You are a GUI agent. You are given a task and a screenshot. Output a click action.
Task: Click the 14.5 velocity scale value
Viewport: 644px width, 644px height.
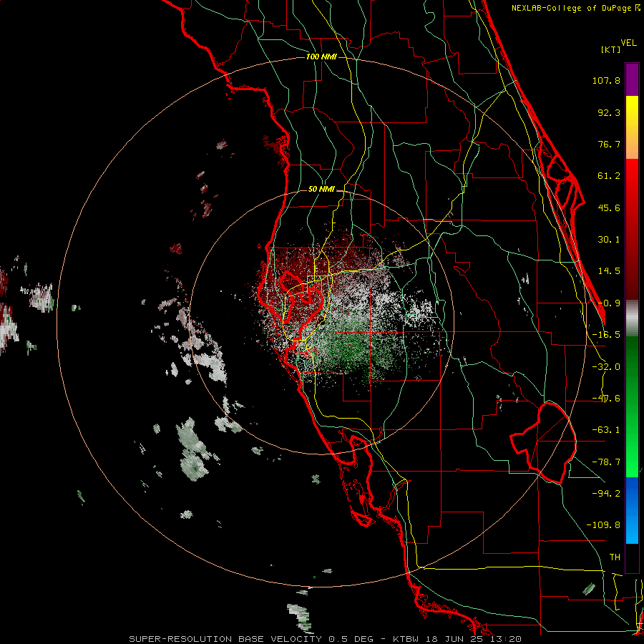coord(609,271)
